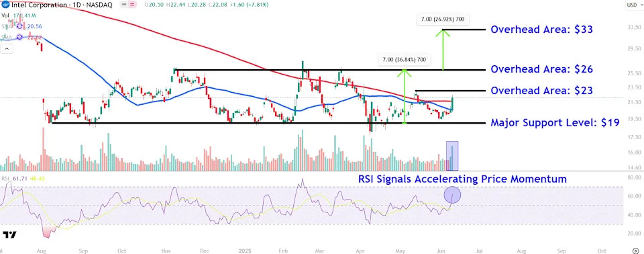Open chart settings gear at bottom right
This screenshot has width=644, height=254.
point(635,250)
